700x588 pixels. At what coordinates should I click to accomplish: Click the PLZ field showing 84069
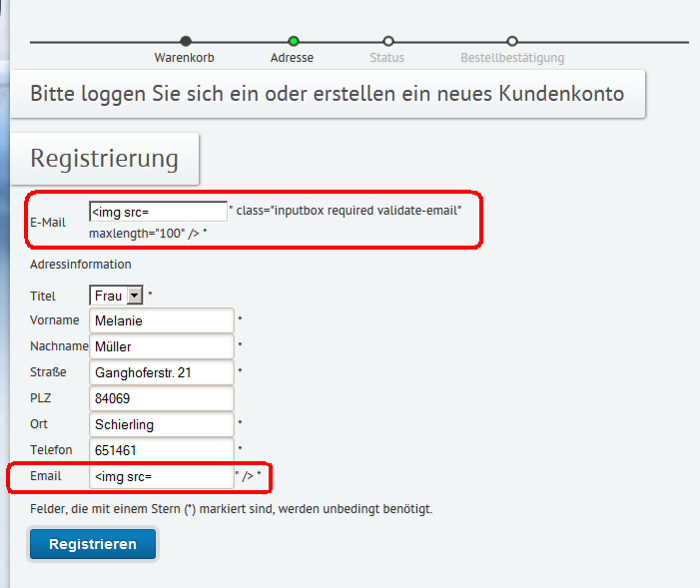click(x=162, y=398)
